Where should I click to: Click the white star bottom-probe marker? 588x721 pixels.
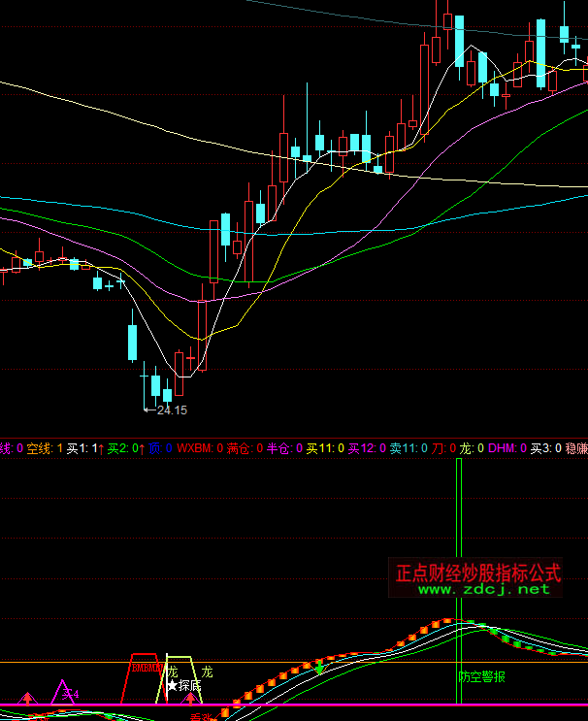pos(172,685)
